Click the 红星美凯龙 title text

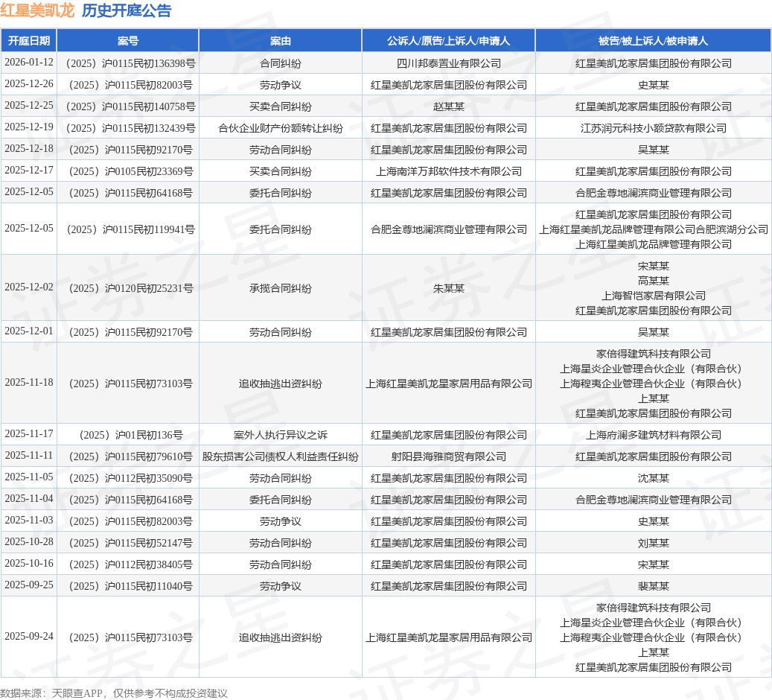pos(37,10)
